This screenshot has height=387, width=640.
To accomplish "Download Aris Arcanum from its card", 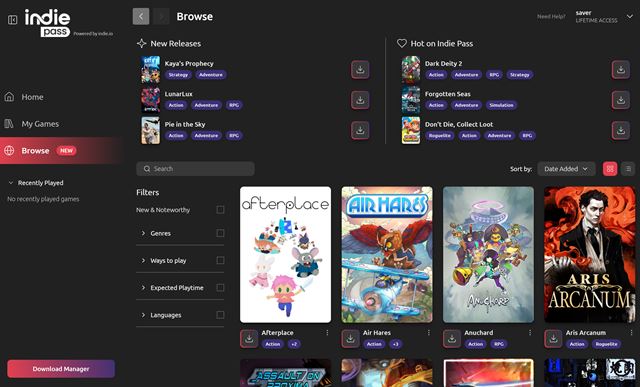I will click(x=553, y=338).
